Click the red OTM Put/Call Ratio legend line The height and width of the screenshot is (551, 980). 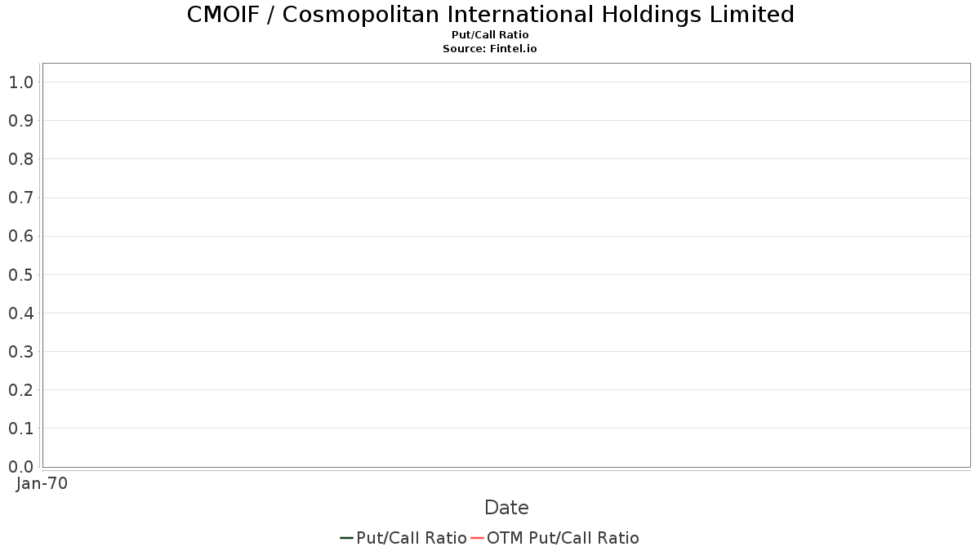[478, 538]
